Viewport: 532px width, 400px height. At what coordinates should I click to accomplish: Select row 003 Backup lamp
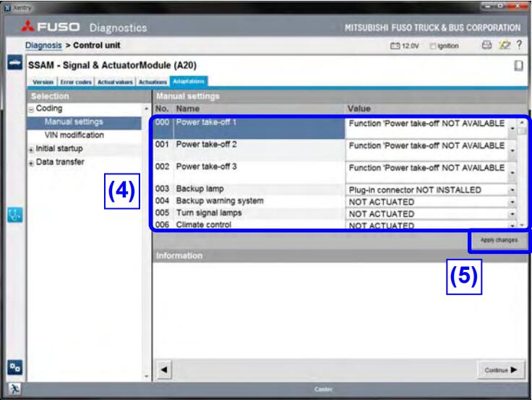249,189
